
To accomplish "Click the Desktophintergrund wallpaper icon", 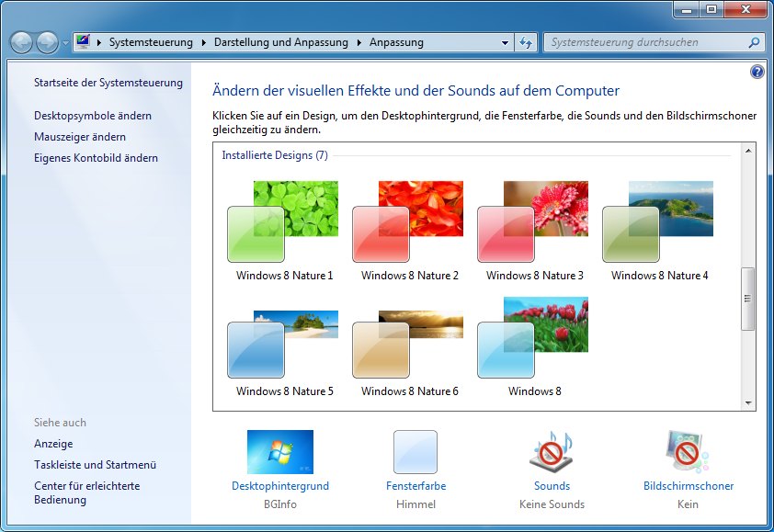I will point(279,451).
